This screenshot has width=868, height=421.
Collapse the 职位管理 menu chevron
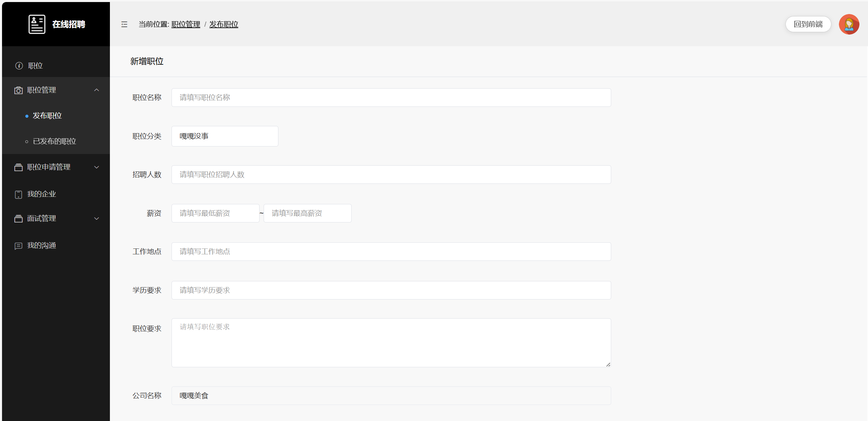click(x=97, y=90)
